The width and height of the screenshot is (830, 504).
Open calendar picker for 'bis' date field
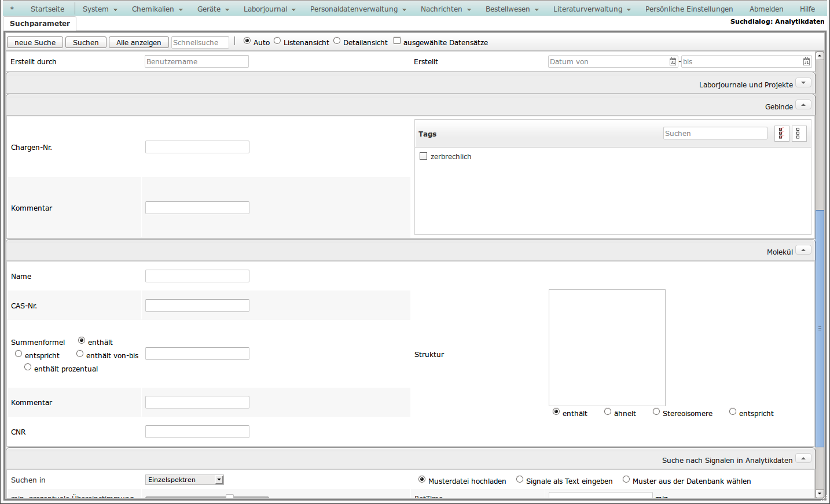(806, 62)
